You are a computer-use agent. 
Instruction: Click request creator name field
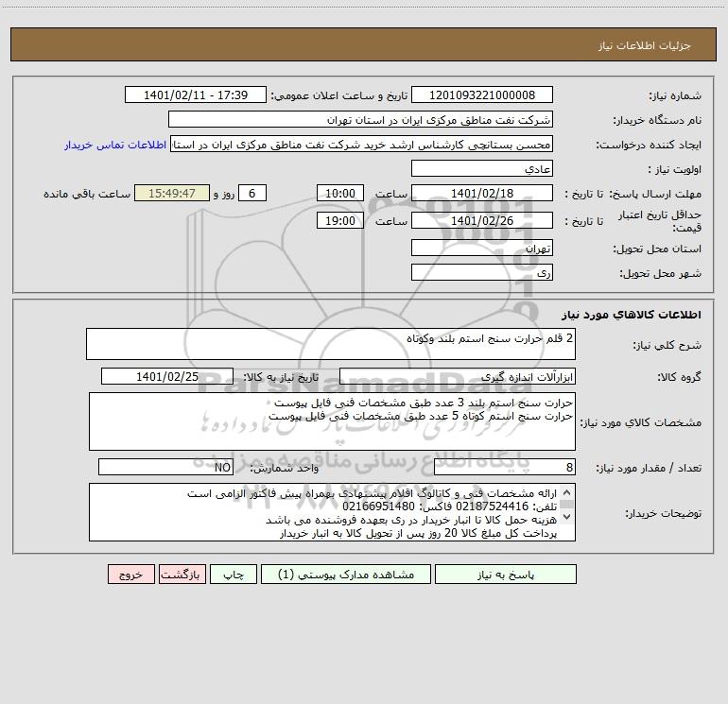click(362, 145)
